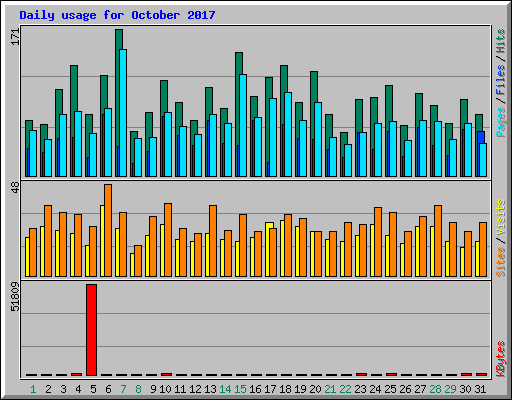Click the cyan pages bar for day 15
512x400 pixels.
[x=243, y=125]
